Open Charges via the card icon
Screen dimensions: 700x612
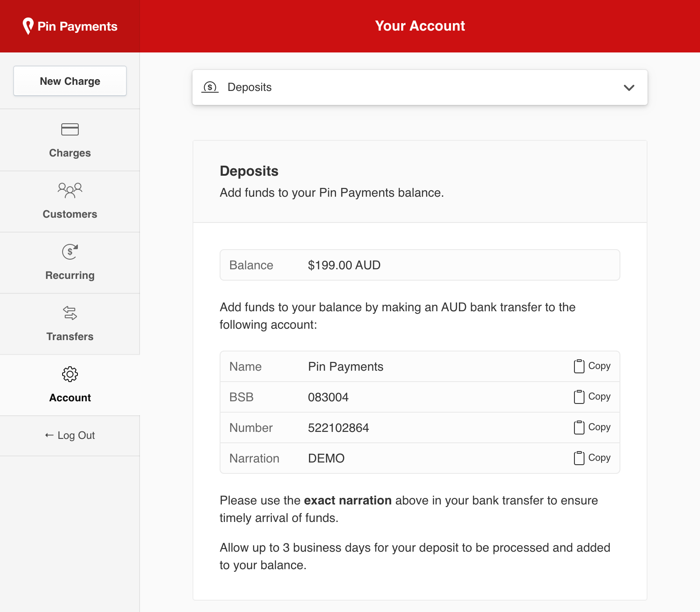pos(70,129)
